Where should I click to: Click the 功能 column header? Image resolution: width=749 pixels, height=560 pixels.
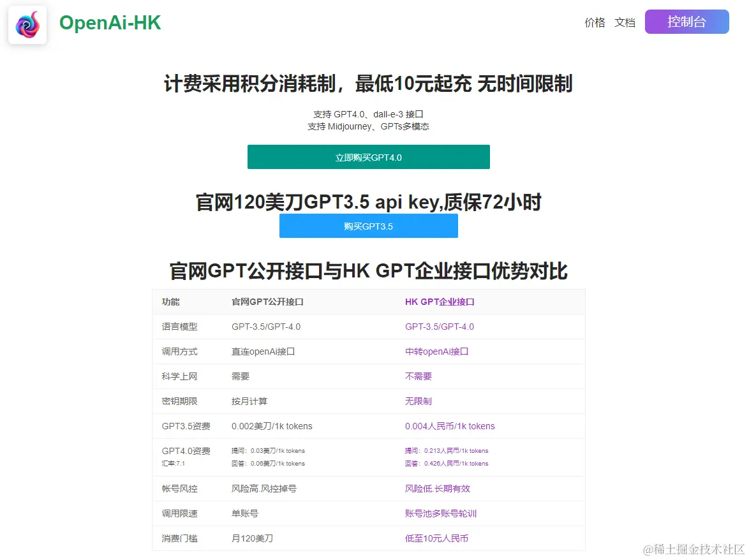click(170, 302)
